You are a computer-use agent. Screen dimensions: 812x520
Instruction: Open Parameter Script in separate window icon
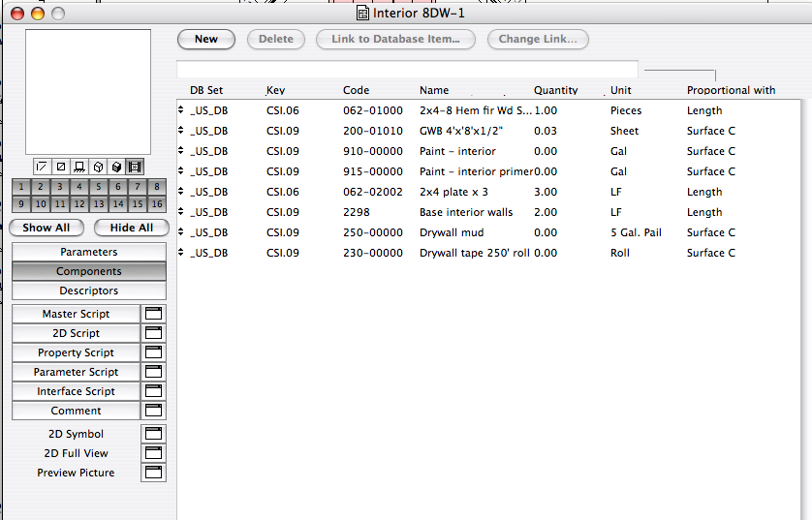coord(153,372)
